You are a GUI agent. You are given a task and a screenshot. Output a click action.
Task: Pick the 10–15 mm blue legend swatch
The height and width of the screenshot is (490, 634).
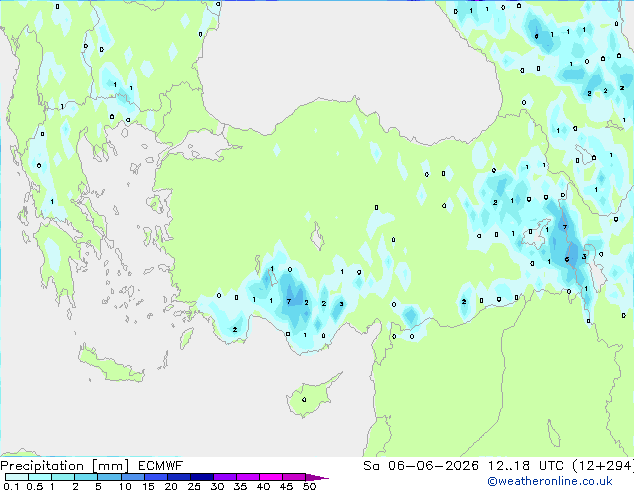[132, 477]
